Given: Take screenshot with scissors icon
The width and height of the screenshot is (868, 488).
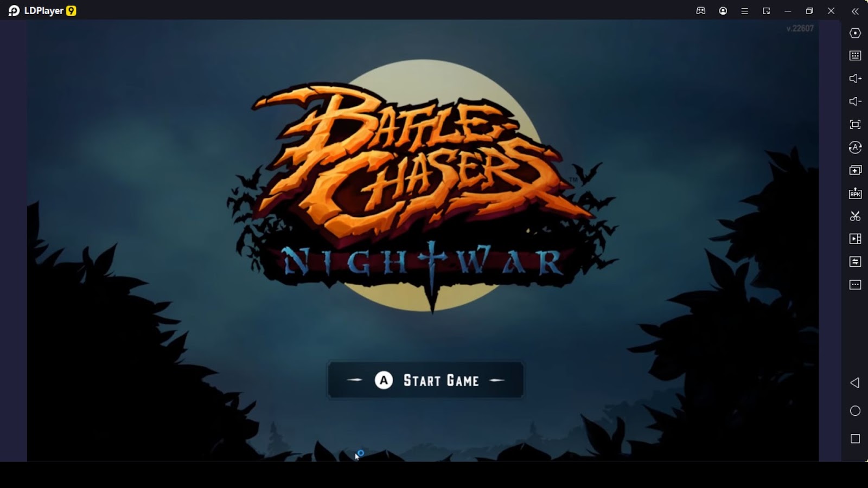Looking at the screenshot, I should (855, 216).
